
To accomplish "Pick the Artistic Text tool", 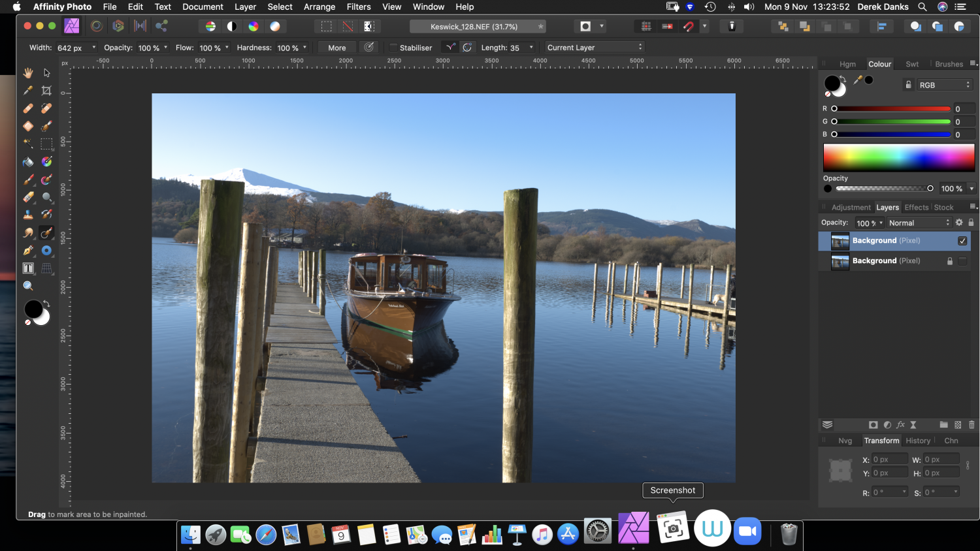I will point(28,268).
